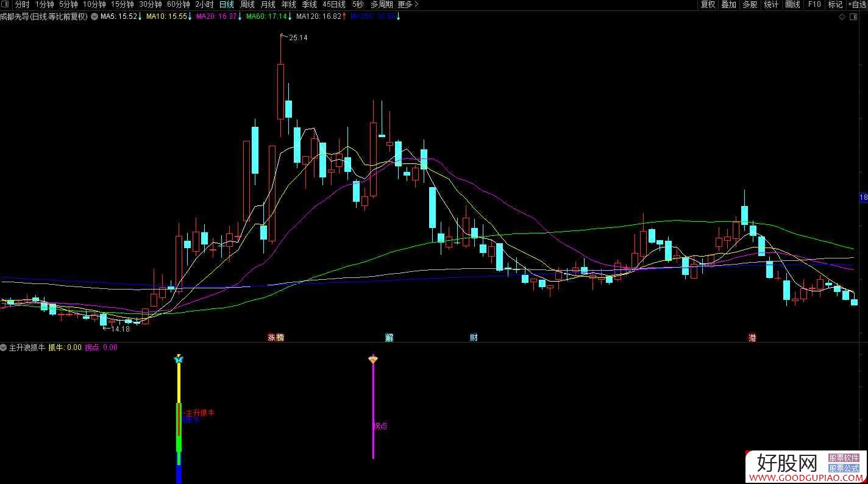Click the 财 event marker
Screen dimensions: 868x484
474,337
